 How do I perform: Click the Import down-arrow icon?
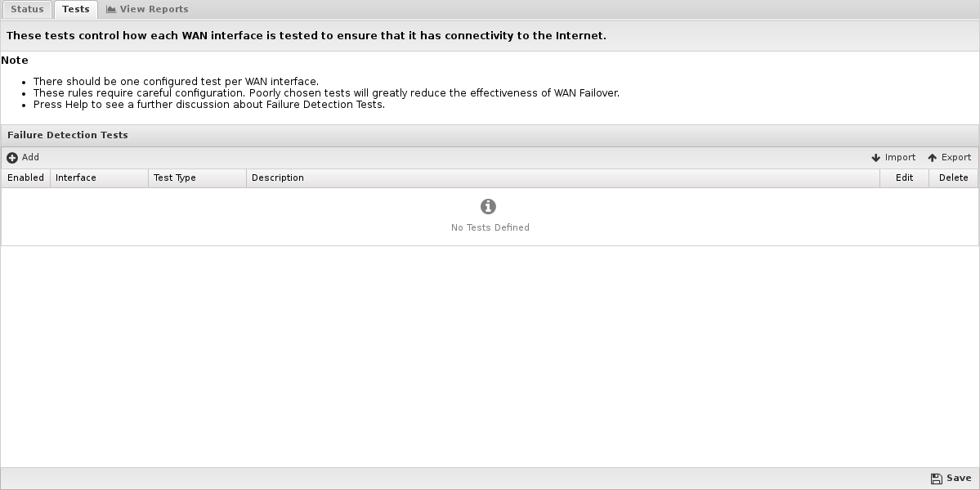tap(876, 158)
